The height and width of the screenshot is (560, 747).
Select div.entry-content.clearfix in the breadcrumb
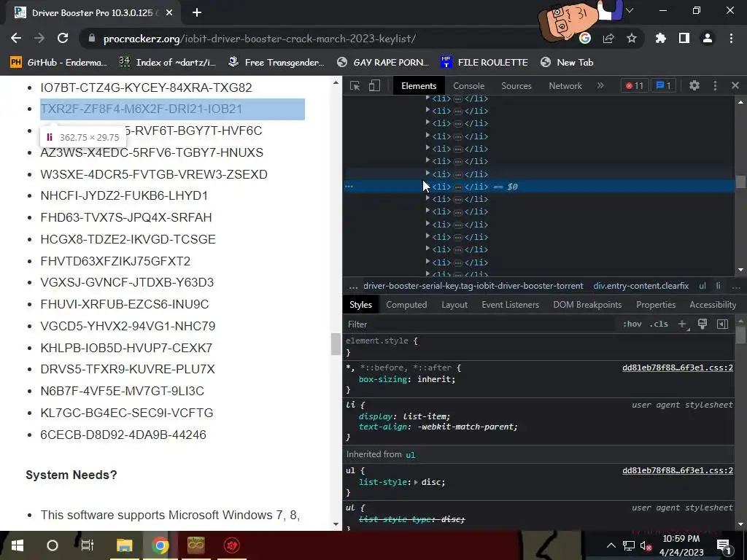coord(640,286)
